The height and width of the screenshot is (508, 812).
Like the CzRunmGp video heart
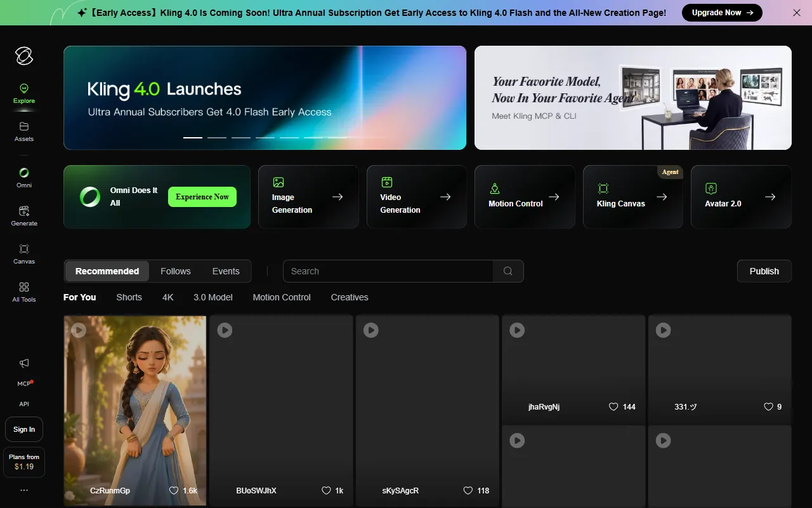click(174, 491)
